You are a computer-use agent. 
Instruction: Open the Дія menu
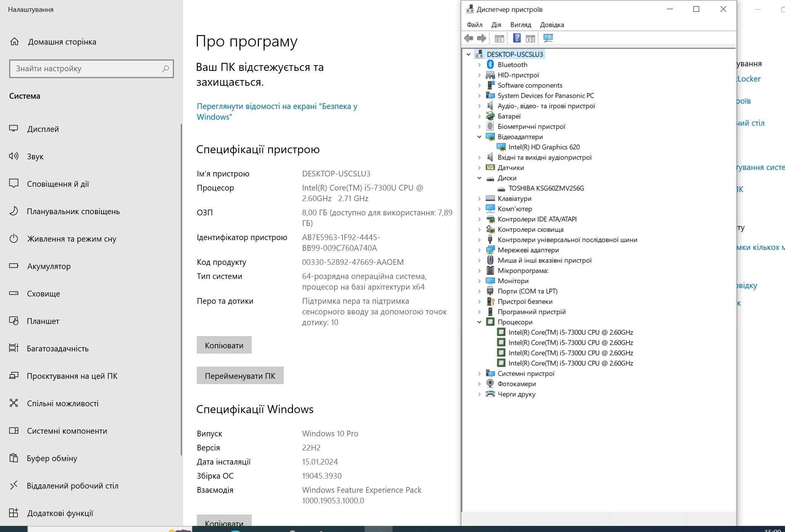[x=496, y=25]
